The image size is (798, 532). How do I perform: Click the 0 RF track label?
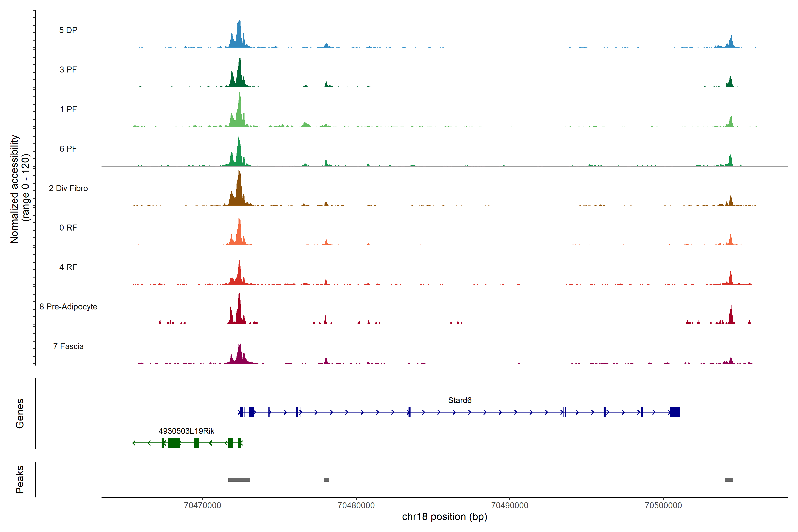tap(68, 228)
